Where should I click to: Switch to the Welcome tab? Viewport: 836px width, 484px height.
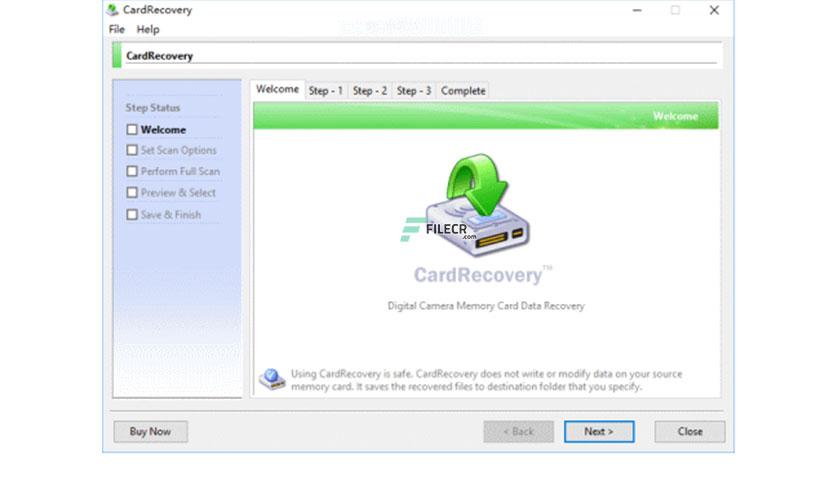[x=277, y=89]
